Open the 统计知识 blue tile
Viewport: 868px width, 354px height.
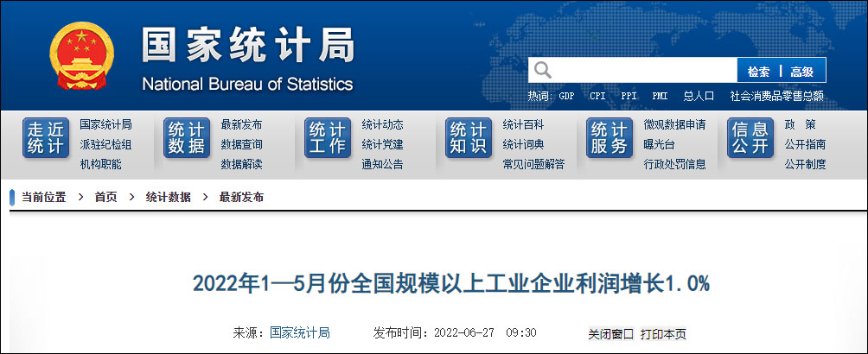469,138
